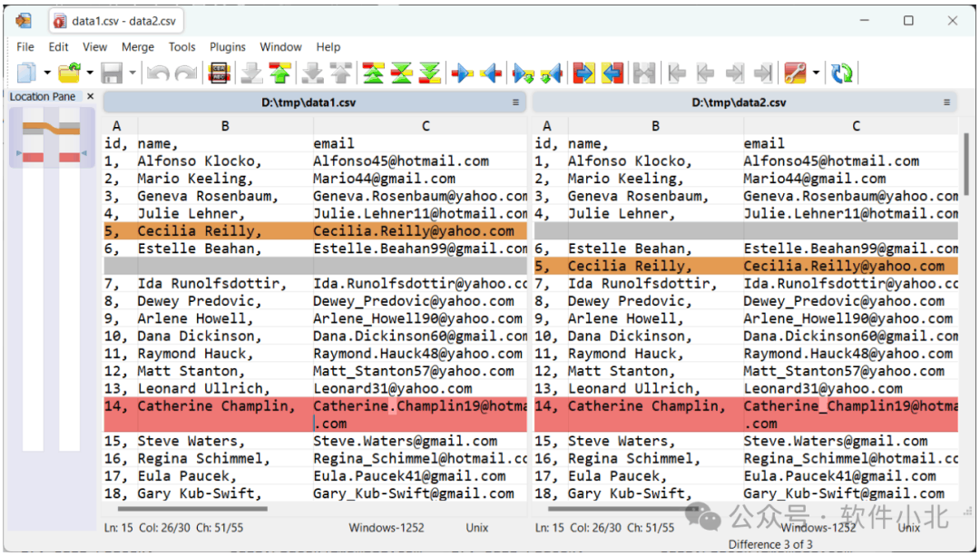Close the Location Pane
Image resolution: width=980 pixels, height=556 pixels.
click(91, 96)
